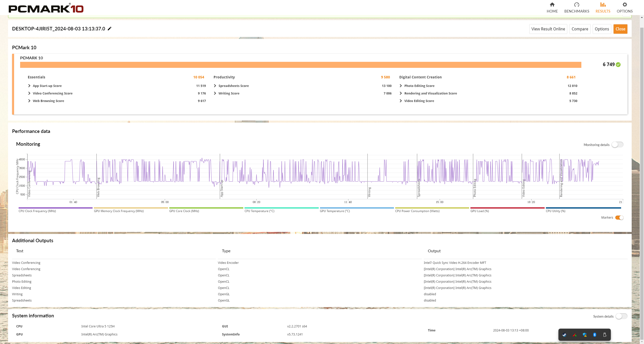Click Productivity score 9 580
Image resolution: width=644 pixels, height=344 pixels.
coord(385,77)
